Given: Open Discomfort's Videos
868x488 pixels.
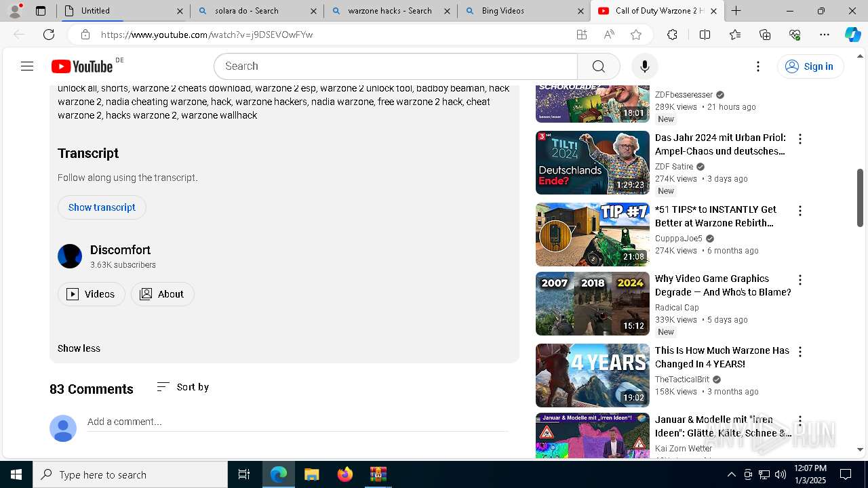Looking at the screenshot, I should coord(91,294).
